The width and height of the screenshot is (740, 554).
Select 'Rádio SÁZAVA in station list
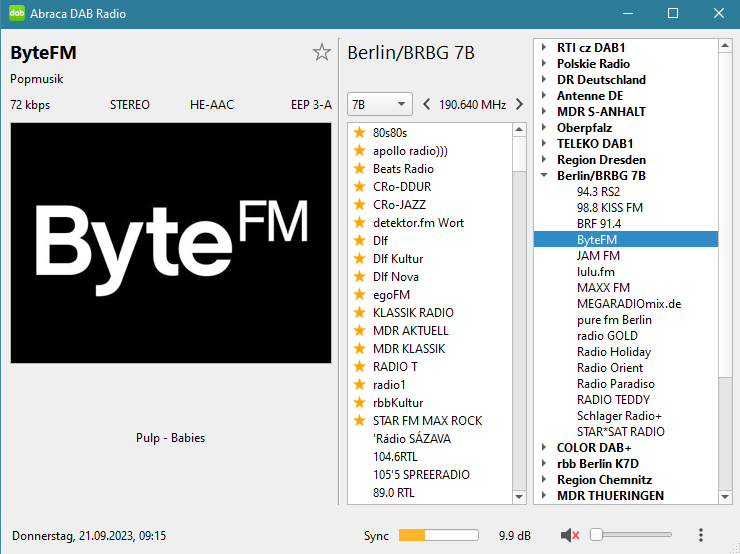pos(412,438)
